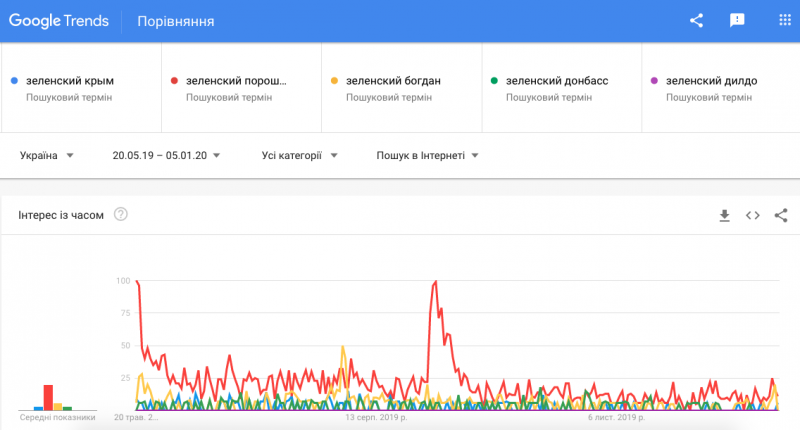Click the 13 серп. 2019 р. timeline label
This screenshot has width=800, height=430.
pos(376,417)
